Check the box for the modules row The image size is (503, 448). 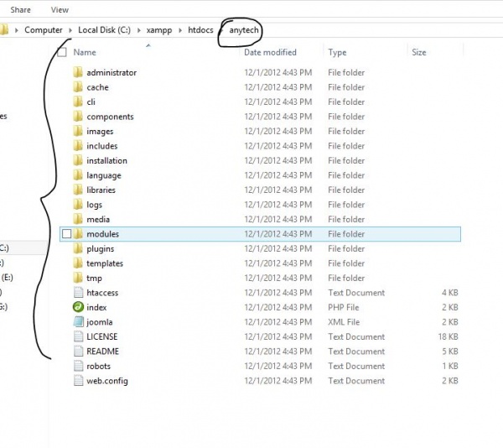click(66, 234)
